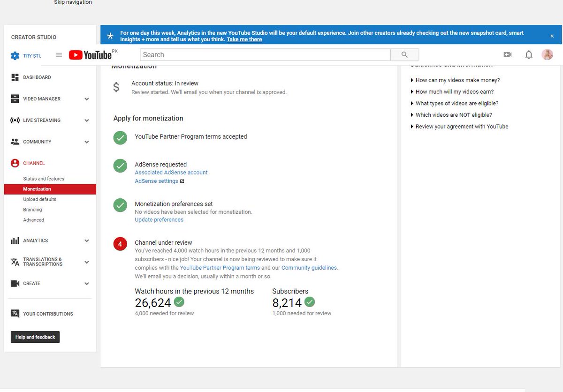Screen dimensions: 563x392
Task: Open Upload defaults menu item
Action: [39, 199]
